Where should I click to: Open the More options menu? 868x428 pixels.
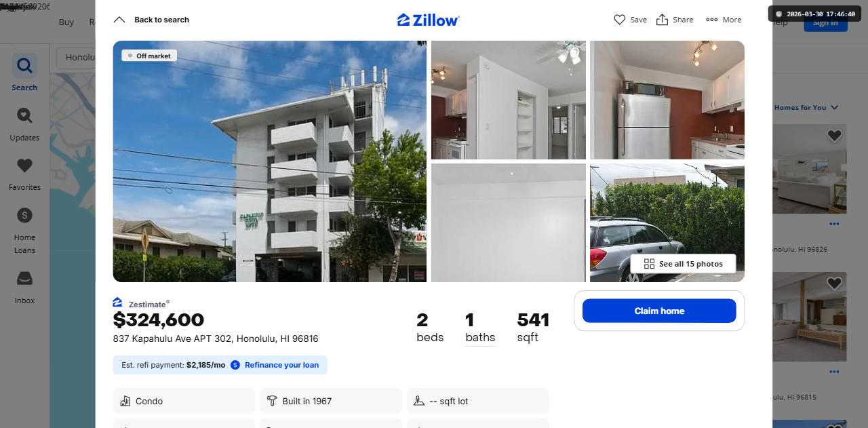click(711, 20)
